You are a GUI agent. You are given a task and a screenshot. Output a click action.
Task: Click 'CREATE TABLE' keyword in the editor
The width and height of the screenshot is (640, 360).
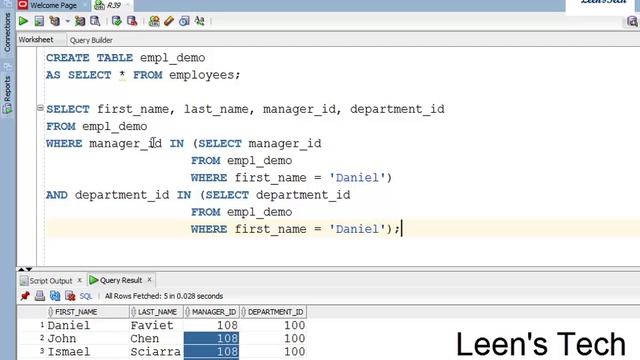[x=89, y=58]
